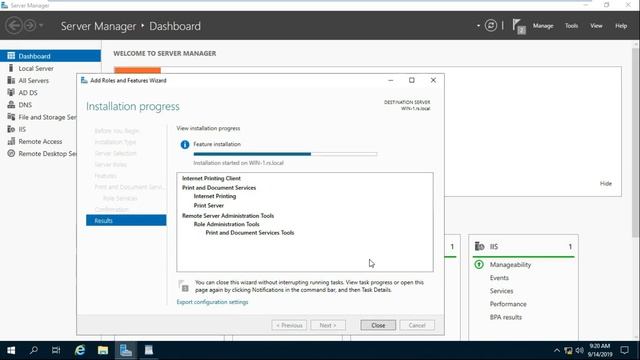
Task: Switch to Server Manager taskbar icon
Action: [x=126, y=350]
